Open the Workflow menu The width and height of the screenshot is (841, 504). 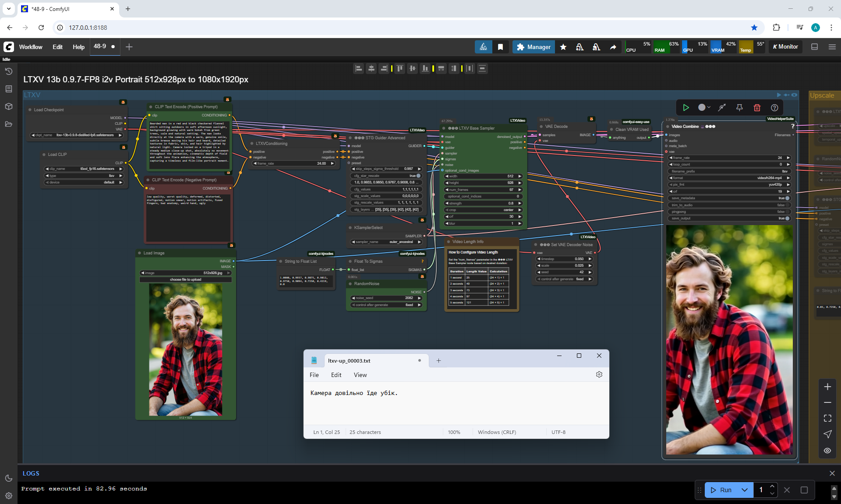pyautogui.click(x=31, y=47)
